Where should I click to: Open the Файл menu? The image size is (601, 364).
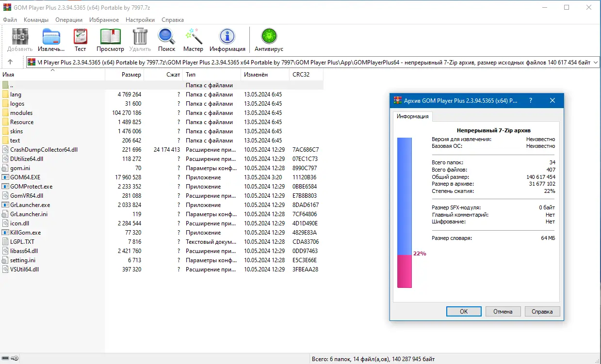[10, 20]
